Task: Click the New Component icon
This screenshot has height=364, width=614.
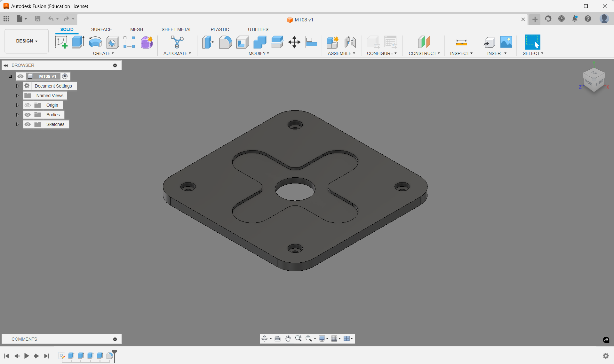Action: pos(333,42)
